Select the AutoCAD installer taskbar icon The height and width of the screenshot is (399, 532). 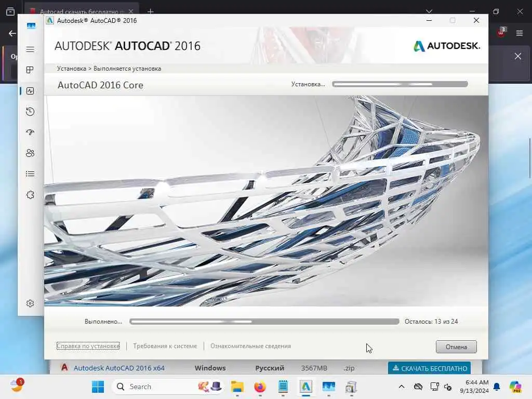pyautogui.click(x=305, y=387)
